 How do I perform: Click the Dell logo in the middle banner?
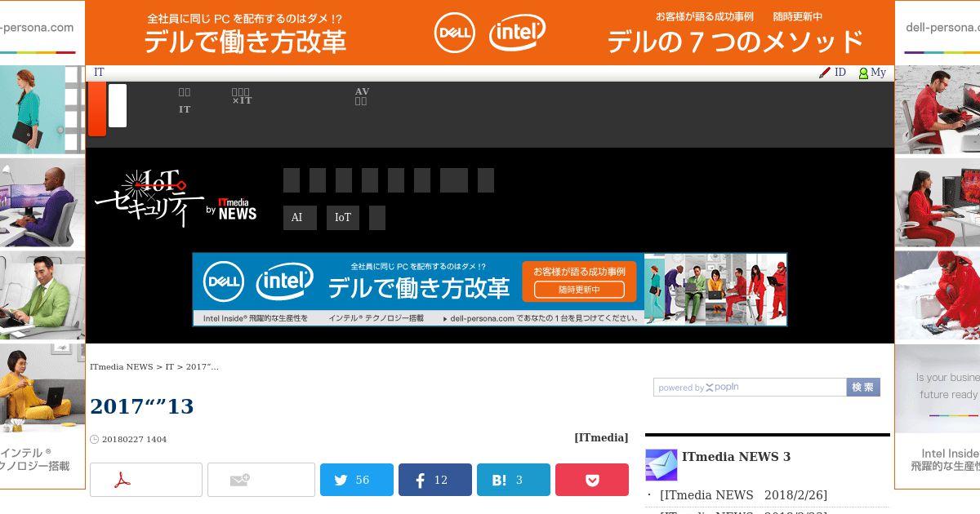(x=224, y=281)
